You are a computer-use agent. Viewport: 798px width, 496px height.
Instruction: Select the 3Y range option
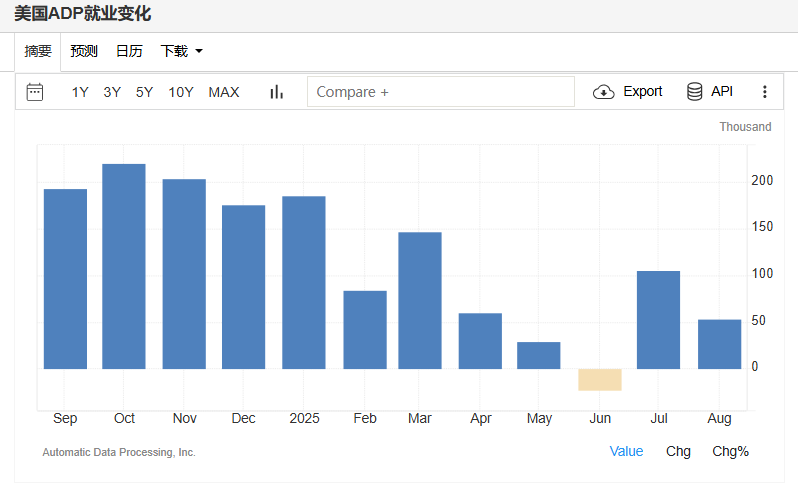pyautogui.click(x=112, y=92)
